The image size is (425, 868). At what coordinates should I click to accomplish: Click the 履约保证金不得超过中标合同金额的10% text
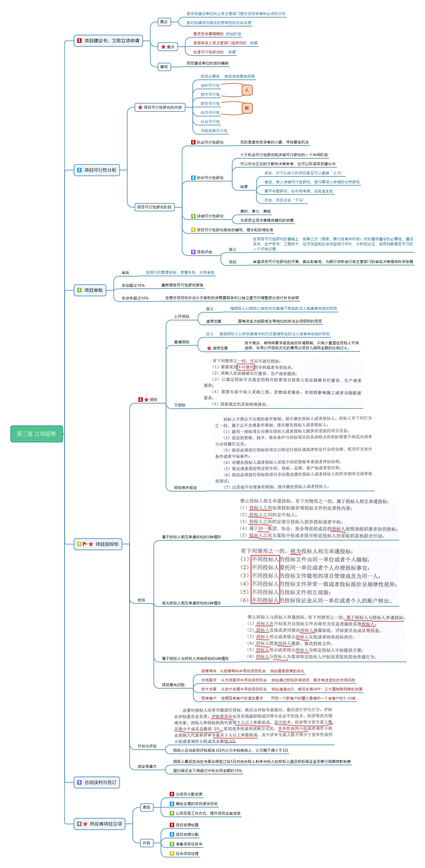pyautogui.click(x=207, y=771)
